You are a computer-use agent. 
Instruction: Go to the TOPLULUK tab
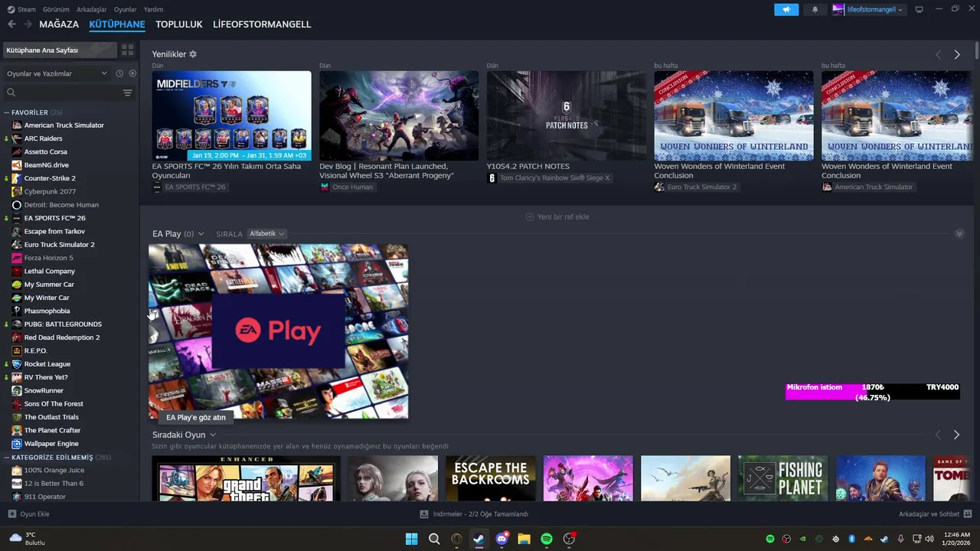(x=179, y=24)
